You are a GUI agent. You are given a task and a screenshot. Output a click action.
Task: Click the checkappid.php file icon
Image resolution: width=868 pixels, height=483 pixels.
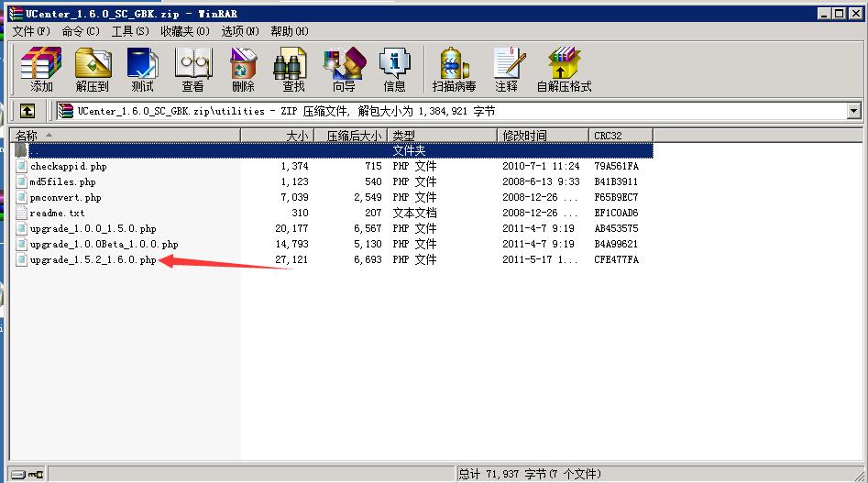(x=21, y=166)
